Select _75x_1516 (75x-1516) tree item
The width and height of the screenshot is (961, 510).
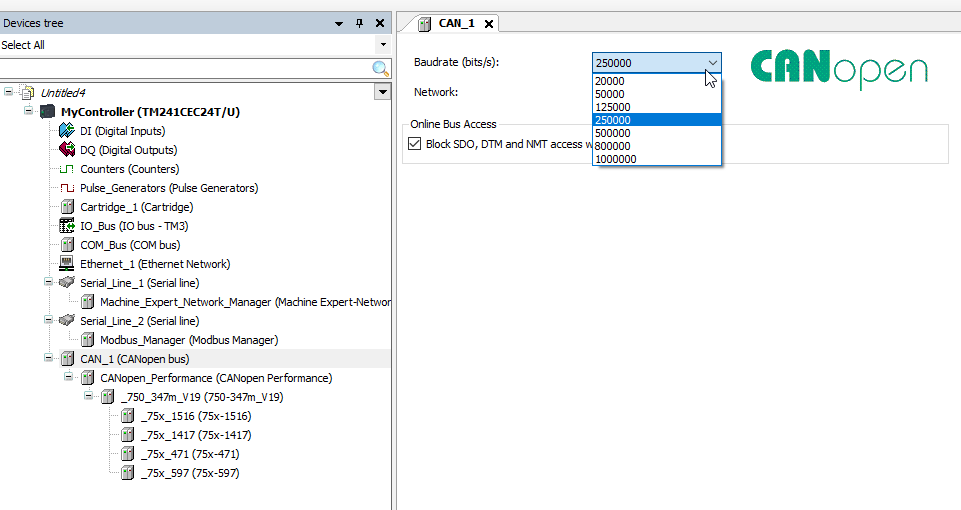[x=196, y=416]
